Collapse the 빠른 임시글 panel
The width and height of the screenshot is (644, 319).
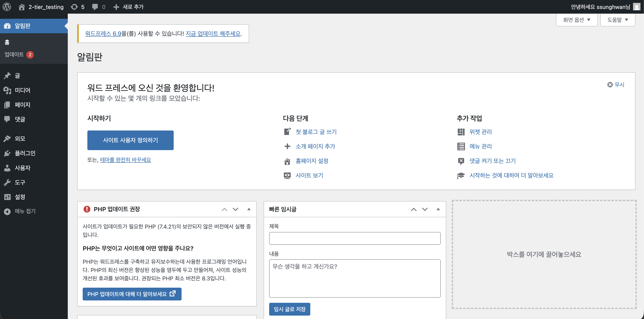[438, 209]
